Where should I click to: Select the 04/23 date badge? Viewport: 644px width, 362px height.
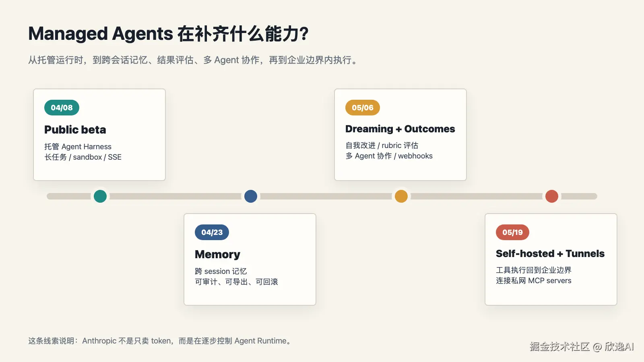pyautogui.click(x=212, y=232)
